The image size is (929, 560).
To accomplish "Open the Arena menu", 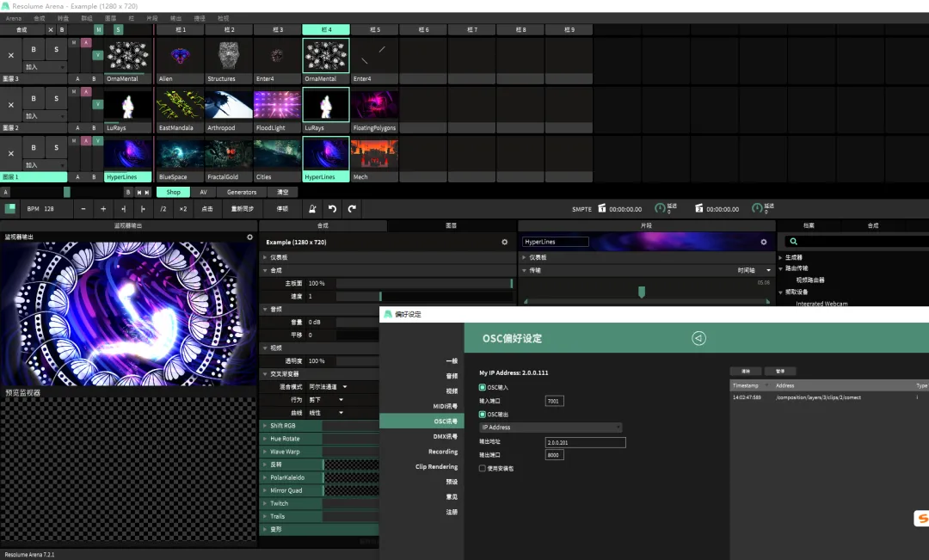I will click(x=14, y=18).
